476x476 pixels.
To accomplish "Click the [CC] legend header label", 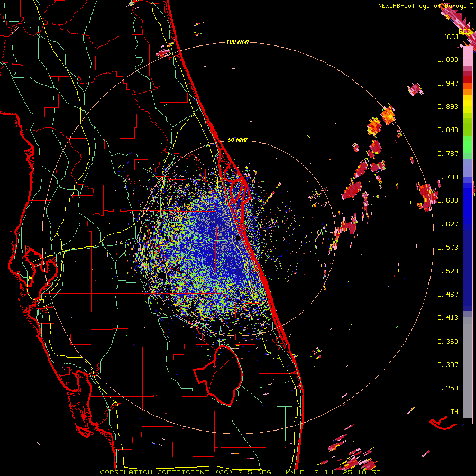I will point(451,36).
